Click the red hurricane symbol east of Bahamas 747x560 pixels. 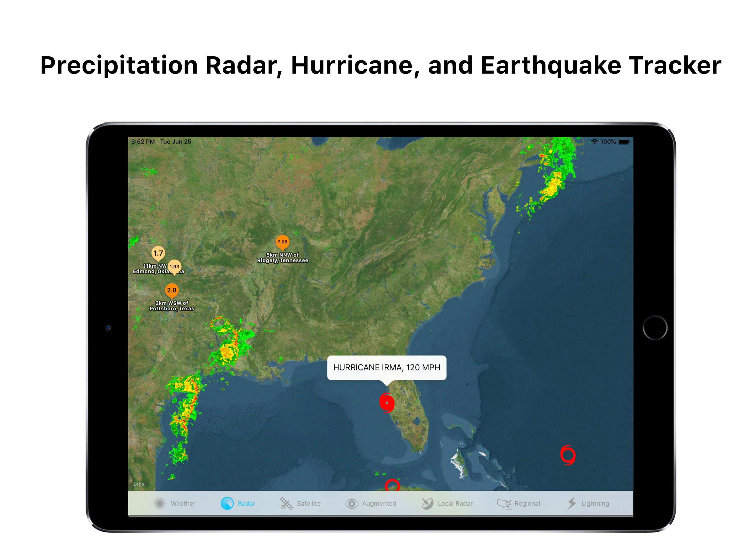click(568, 455)
